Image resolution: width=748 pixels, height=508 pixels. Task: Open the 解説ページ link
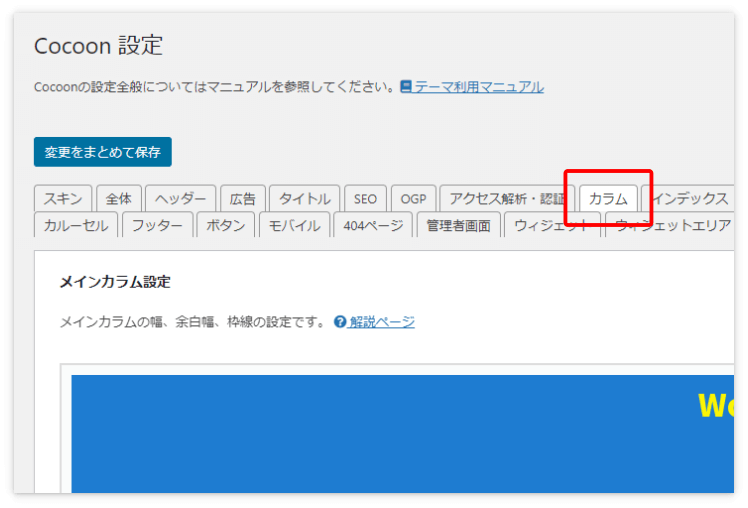tap(382, 322)
